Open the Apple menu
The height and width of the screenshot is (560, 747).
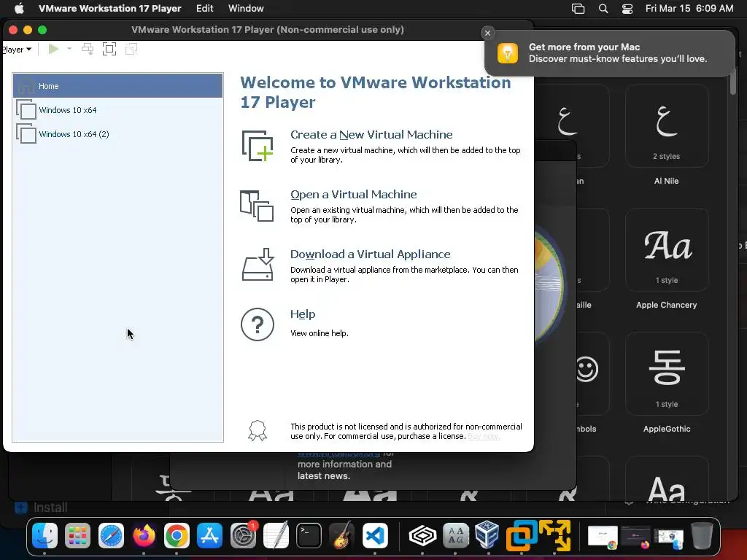(19, 8)
